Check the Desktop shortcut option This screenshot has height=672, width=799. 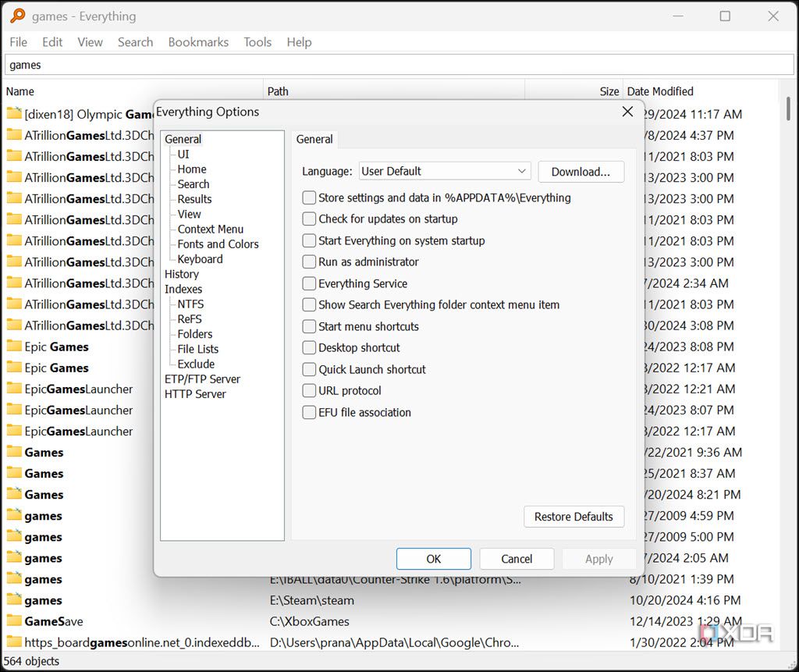point(309,348)
